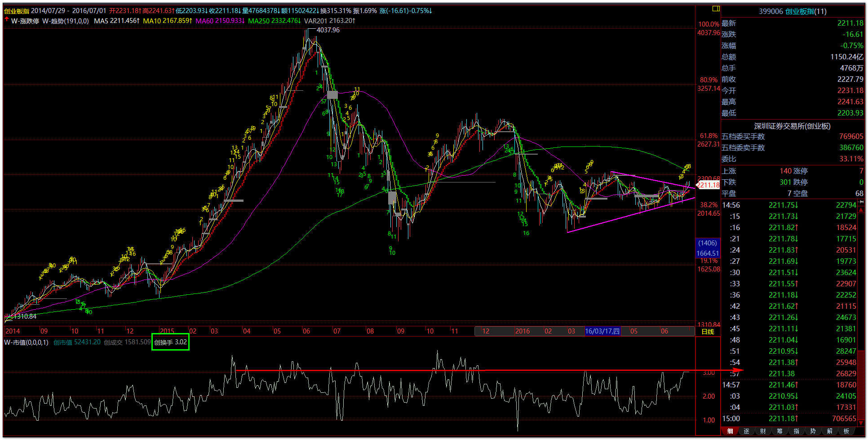868x440 pixels.
Task: Open the 解 analysis tab
Action: coord(830,431)
